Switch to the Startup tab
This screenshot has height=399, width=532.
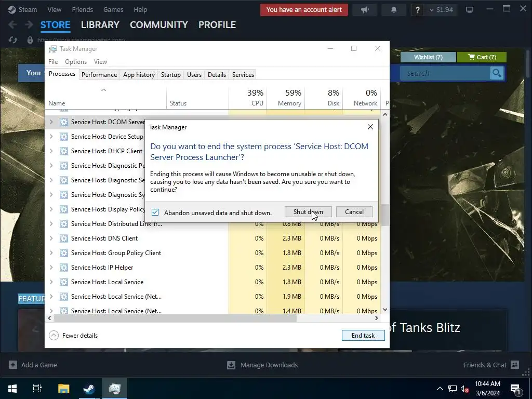[170, 75]
